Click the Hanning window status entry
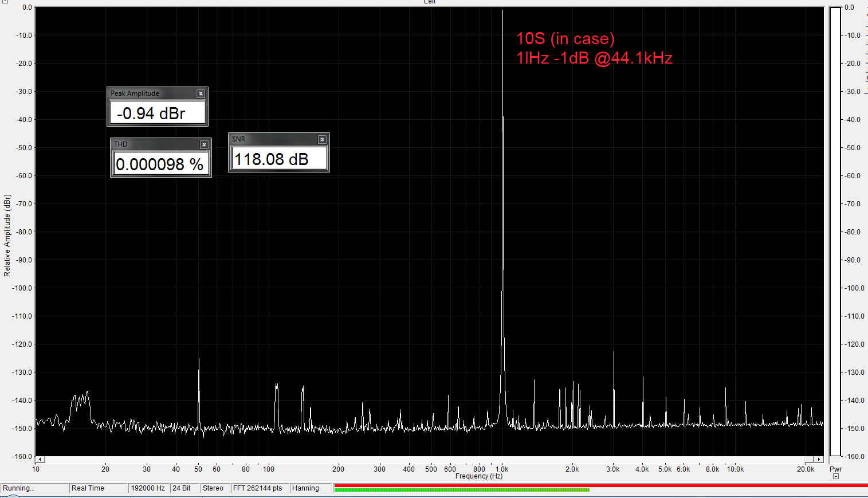Image resolution: width=868 pixels, height=498 pixels. (x=311, y=488)
